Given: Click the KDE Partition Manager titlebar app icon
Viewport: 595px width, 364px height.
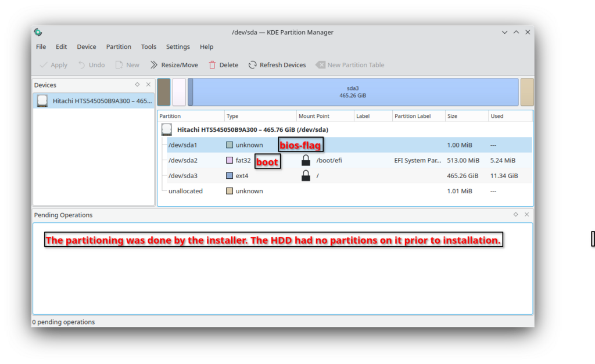Looking at the screenshot, I should [x=38, y=33].
